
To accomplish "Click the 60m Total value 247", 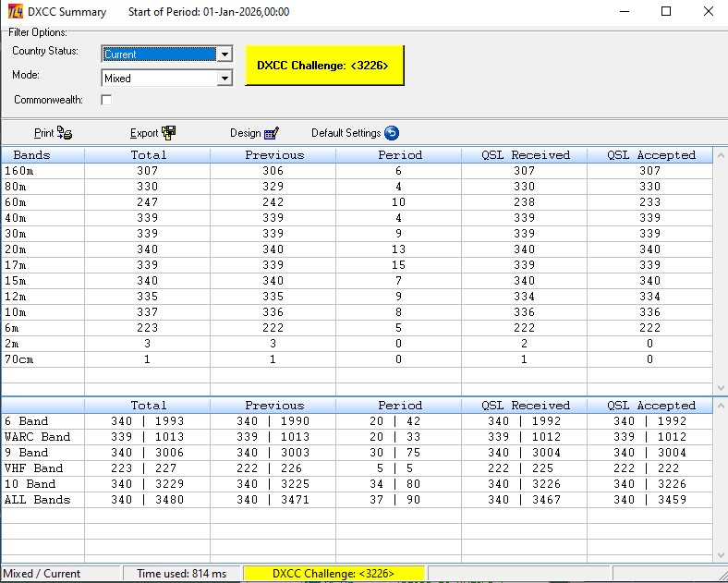I will tap(147, 202).
